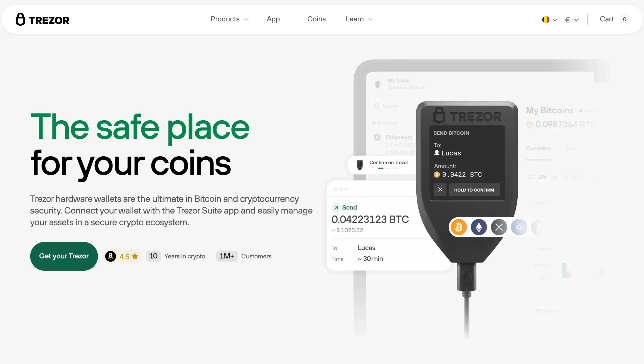Open the Coins menu item
The width and height of the screenshot is (644, 364).
316,19
